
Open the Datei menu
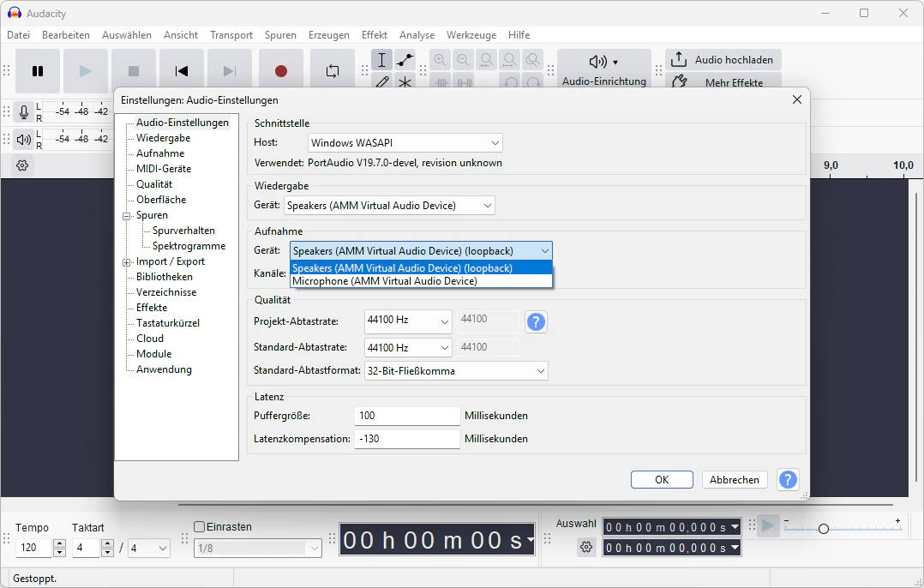pyautogui.click(x=18, y=35)
